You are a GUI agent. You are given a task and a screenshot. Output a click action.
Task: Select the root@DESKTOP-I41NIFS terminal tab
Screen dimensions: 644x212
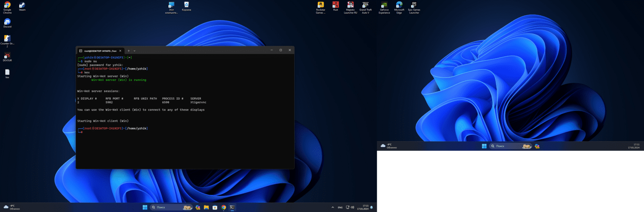click(x=100, y=51)
